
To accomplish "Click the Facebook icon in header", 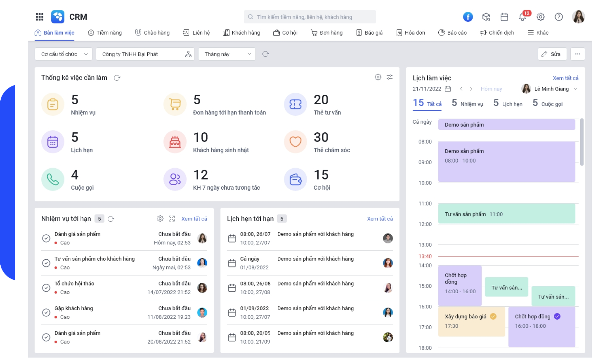I will click(468, 17).
